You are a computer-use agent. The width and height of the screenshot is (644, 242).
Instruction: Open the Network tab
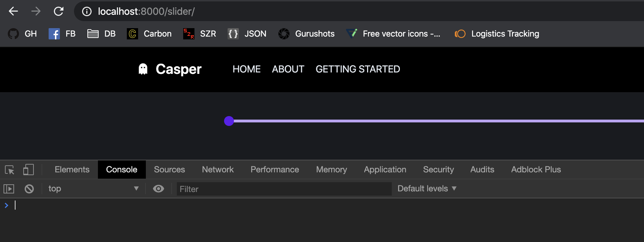click(x=218, y=170)
